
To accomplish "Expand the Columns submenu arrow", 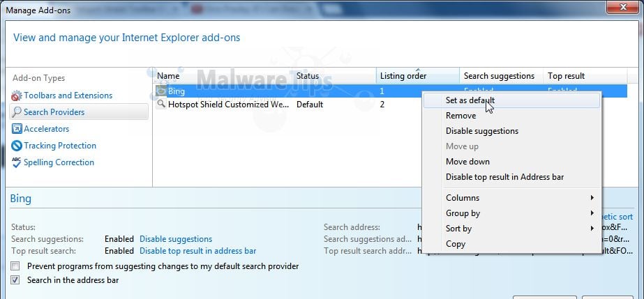I will [x=592, y=198].
